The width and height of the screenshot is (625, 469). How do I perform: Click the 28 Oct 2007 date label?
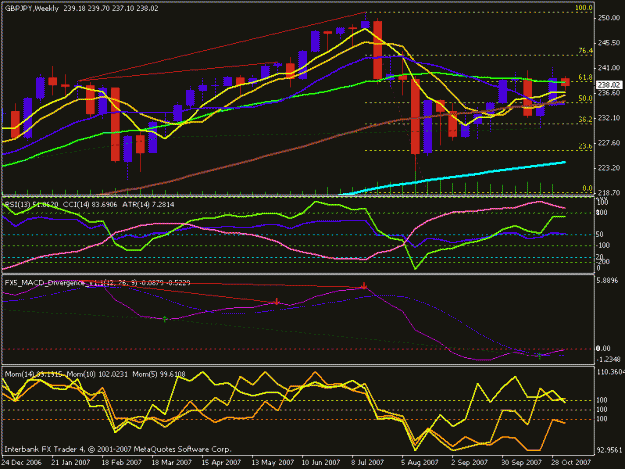point(571,463)
